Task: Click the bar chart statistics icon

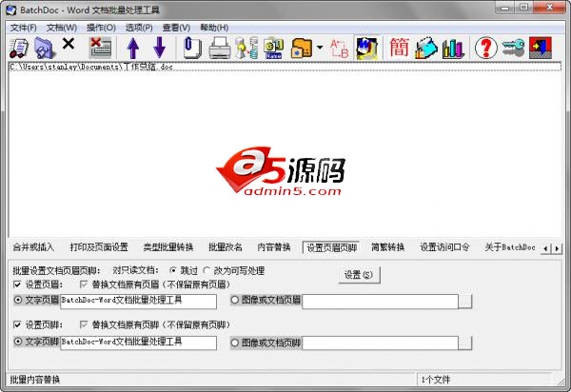Action: tap(453, 48)
